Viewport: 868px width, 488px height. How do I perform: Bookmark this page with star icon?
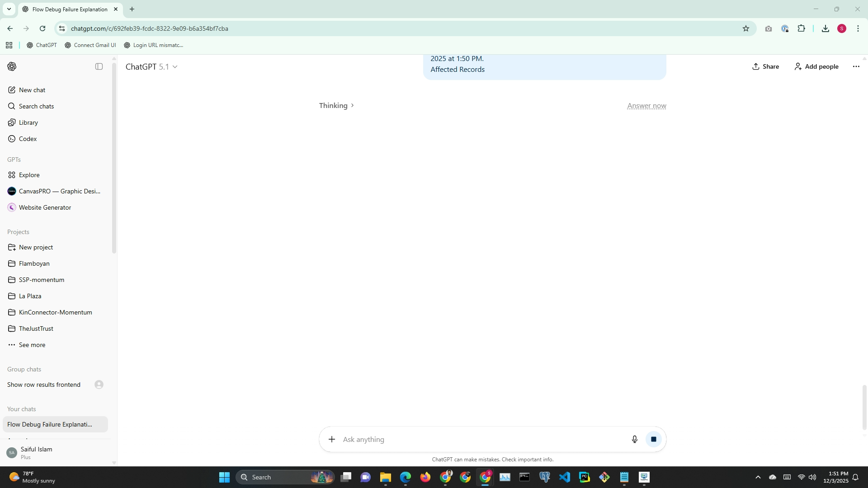tap(745, 28)
